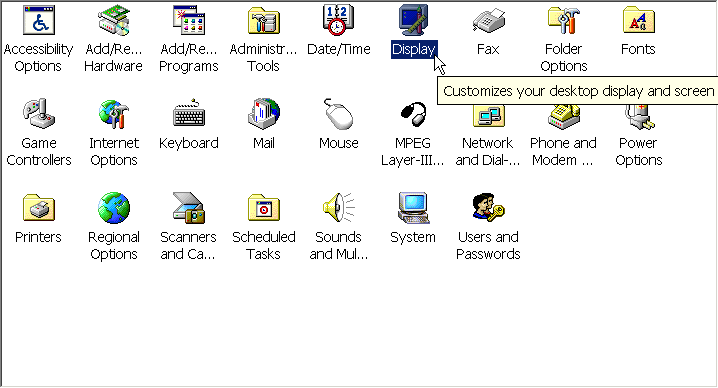
Task: Open the Administrative Tools folder icon
Action: (264, 20)
